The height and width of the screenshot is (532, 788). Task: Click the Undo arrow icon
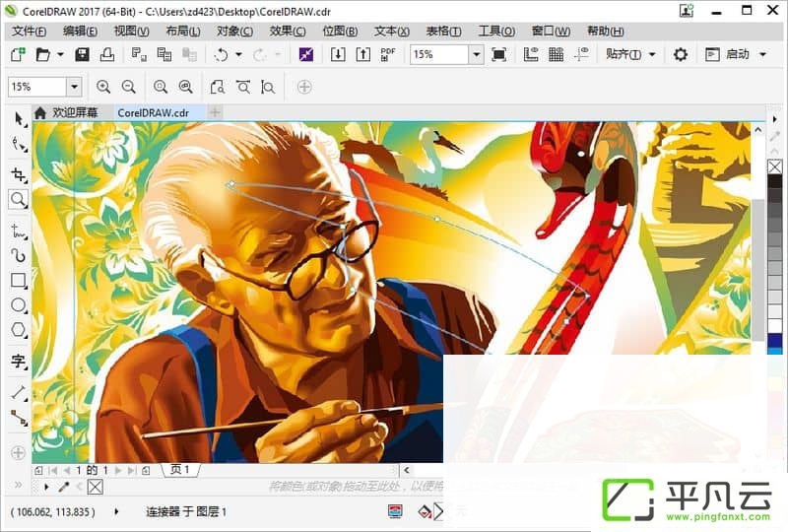pos(221,54)
